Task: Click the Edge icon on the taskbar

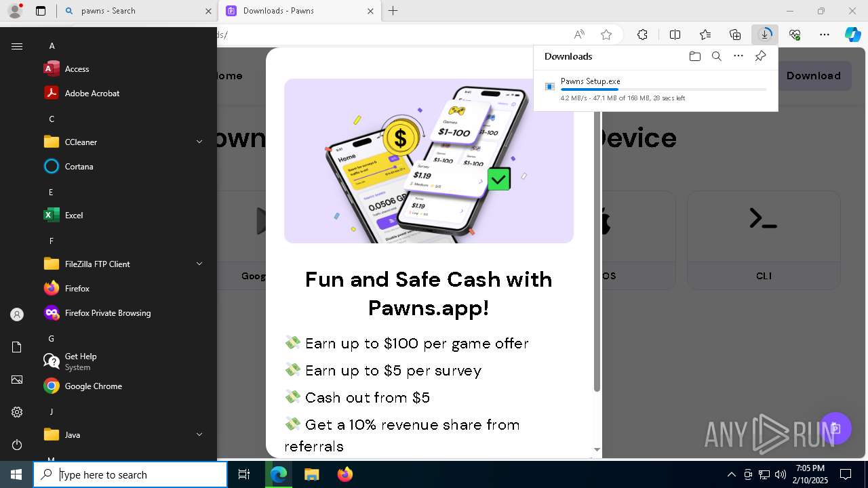Action: pos(279,474)
